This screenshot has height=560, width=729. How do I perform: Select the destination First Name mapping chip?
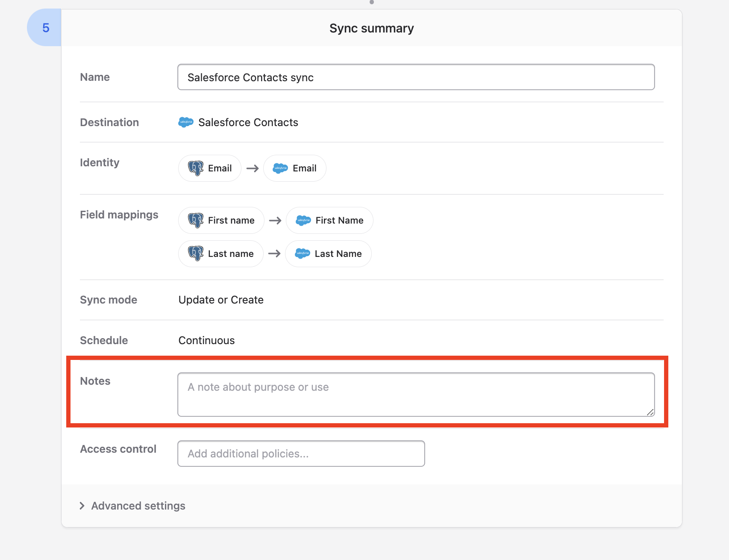[x=329, y=220]
